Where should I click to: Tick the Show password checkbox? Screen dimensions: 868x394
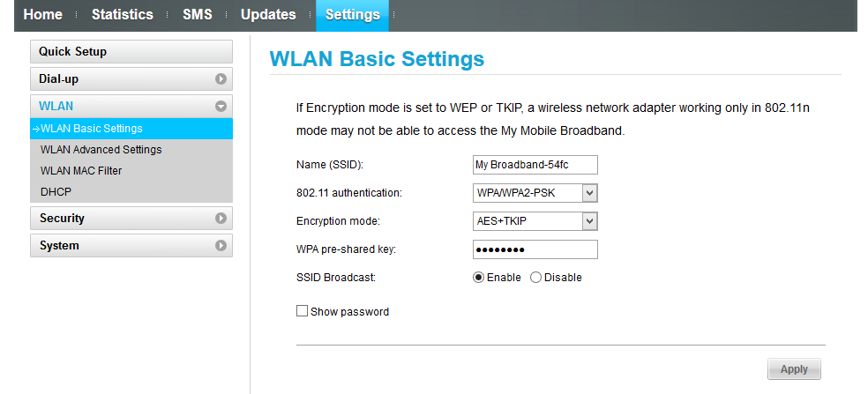click(x=303, y=311)
